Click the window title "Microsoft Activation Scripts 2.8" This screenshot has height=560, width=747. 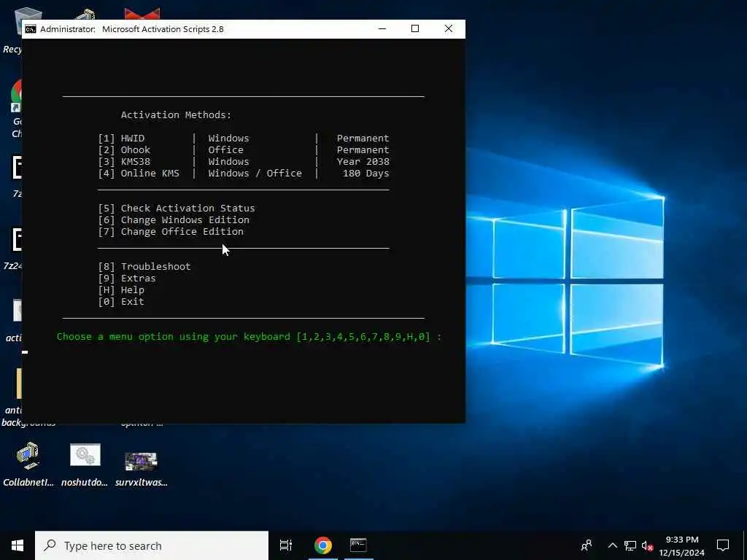coord(163,29)
